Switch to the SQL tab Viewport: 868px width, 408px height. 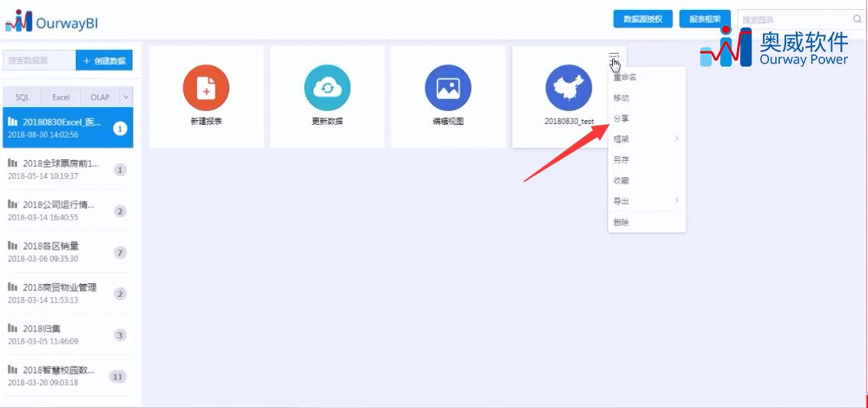pyautogui.click(x=22, y=96)
